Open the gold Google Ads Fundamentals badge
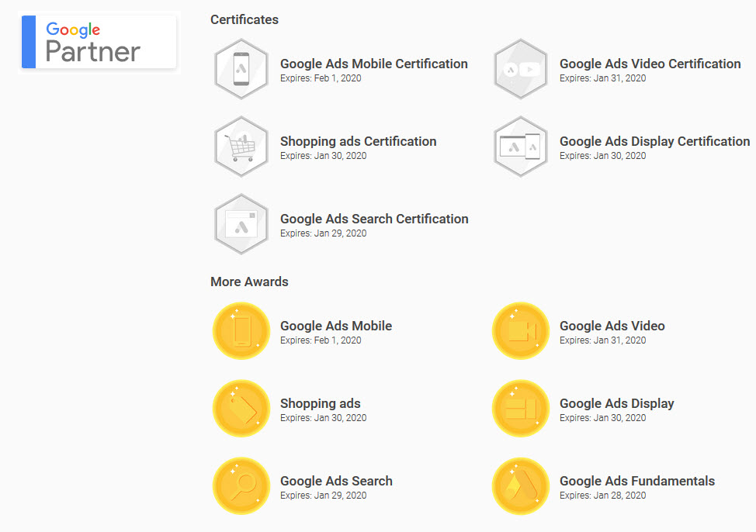The width and height of the screenshot is (756, 532). (x=521, y=486)
